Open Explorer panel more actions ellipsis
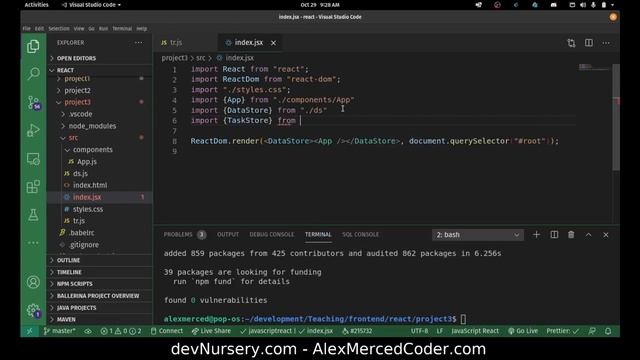Viewport: 640px width, 360px height. 138,42
